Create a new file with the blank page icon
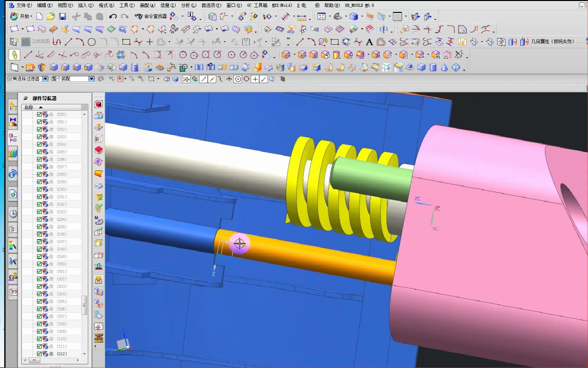This screenshot has height=368, width=588. tap(39, 16)
